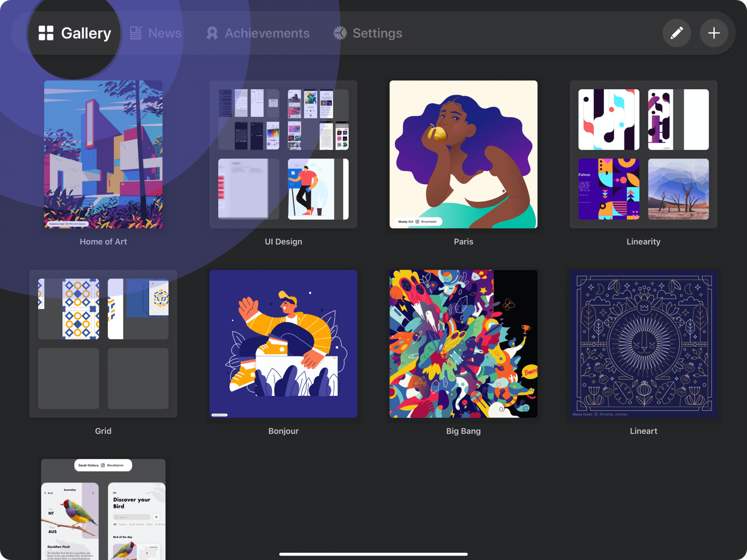Viewport: 747px width, 560px height.
Task: Click the Sarah Dolisca credit tag
Action: click(x=103, y=465)
